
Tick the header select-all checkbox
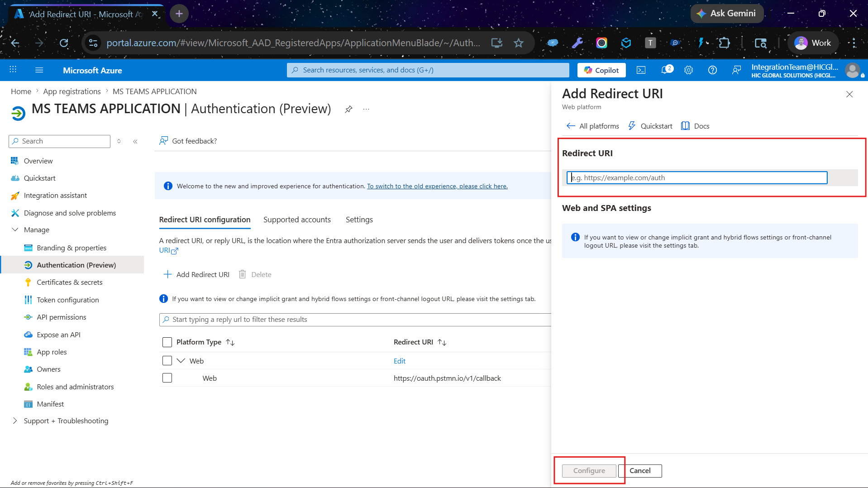pos(167,342)
